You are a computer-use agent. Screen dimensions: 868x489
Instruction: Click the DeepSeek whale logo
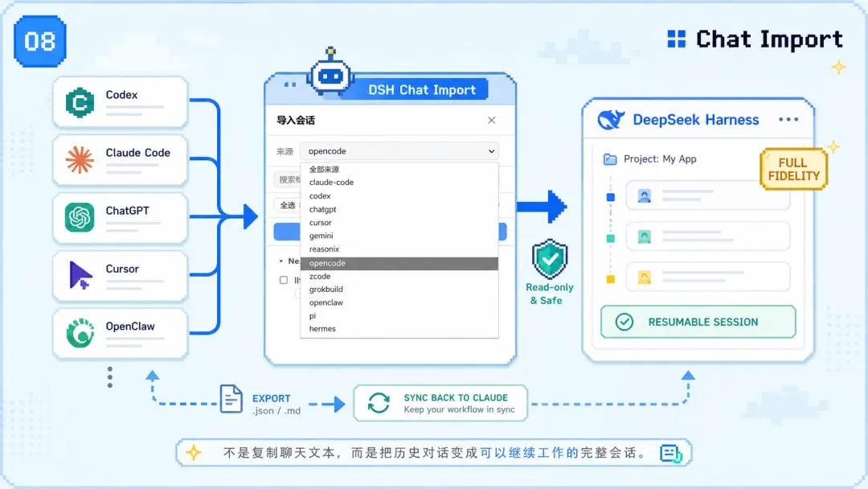click(x=611, y=120)
